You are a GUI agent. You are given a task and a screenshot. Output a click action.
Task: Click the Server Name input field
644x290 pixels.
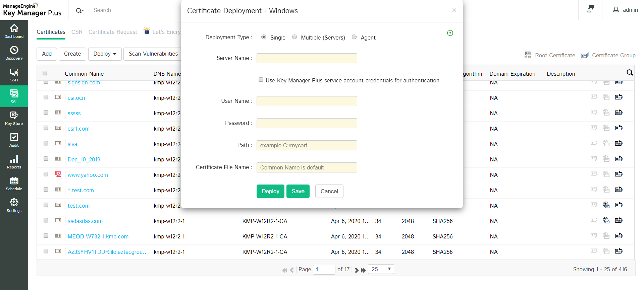click(307, 58)
